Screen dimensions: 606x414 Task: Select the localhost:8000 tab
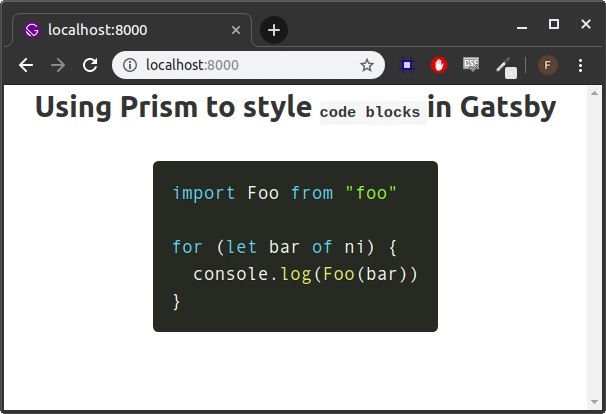tap(132, 30)
